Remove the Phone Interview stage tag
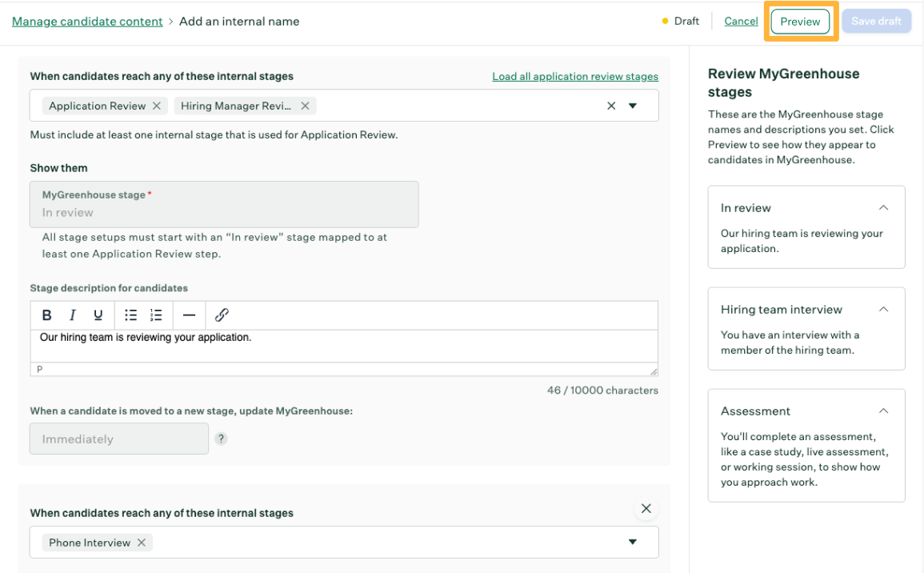This screenshot has height=573, width=924. [x=142, y=543]
